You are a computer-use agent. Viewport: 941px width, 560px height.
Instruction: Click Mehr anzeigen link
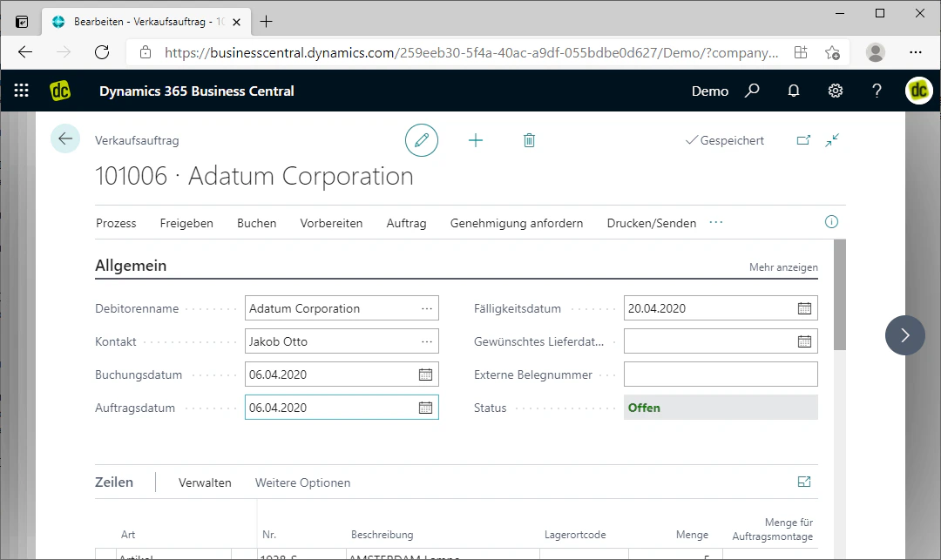(x=783, y=267)
